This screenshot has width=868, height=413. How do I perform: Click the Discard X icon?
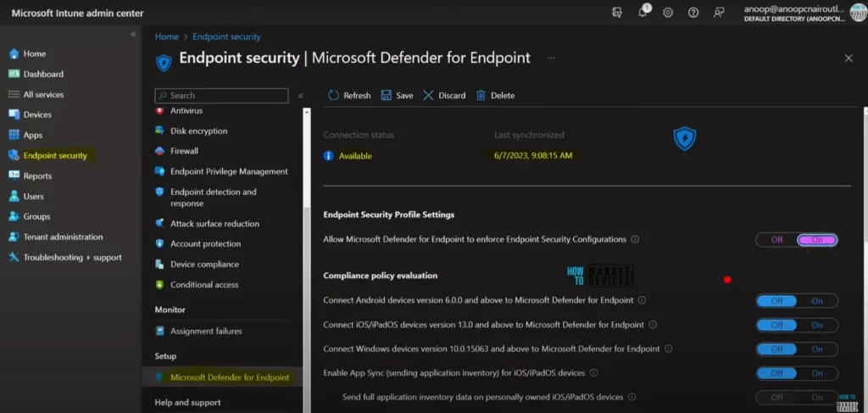click(x=428, y=95)
